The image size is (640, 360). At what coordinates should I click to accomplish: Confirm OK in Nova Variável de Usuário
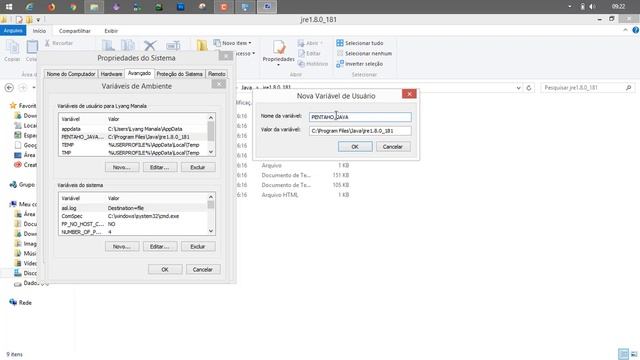click(x=355, y=147)
